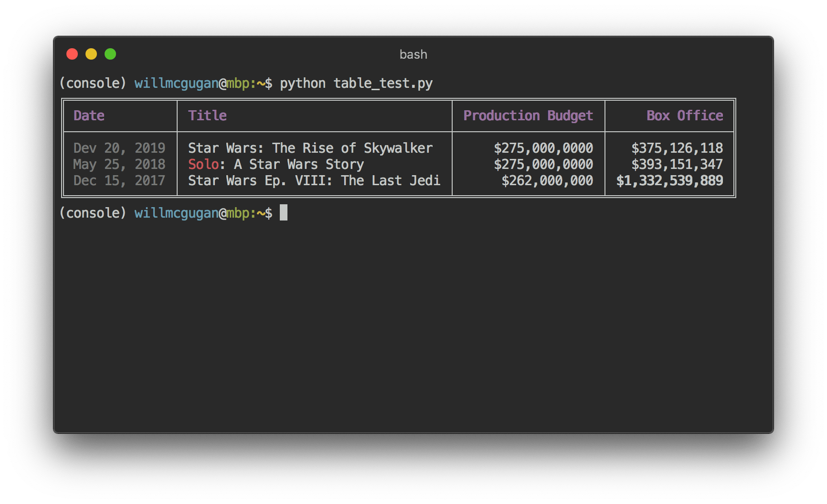The image size is (827, 504).
Task: Click Star Wars: The Rise of Skywalker title
Action: click(310, 148)
